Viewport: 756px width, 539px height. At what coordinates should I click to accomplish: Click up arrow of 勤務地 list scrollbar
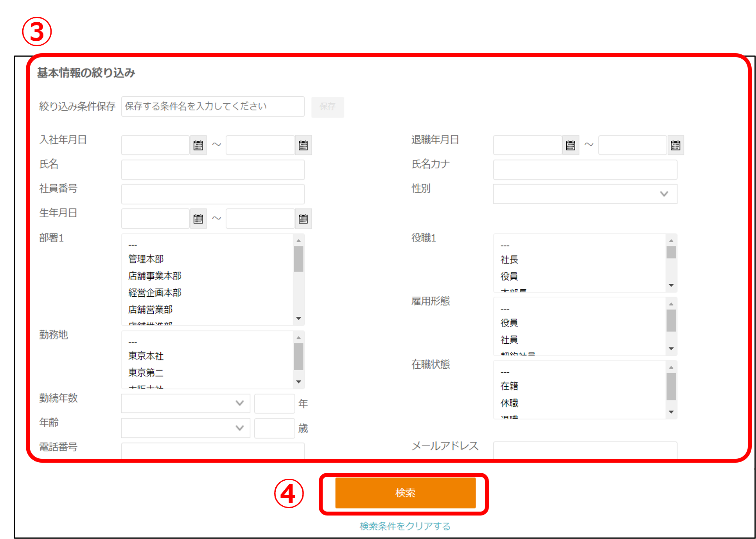point(299,337)
